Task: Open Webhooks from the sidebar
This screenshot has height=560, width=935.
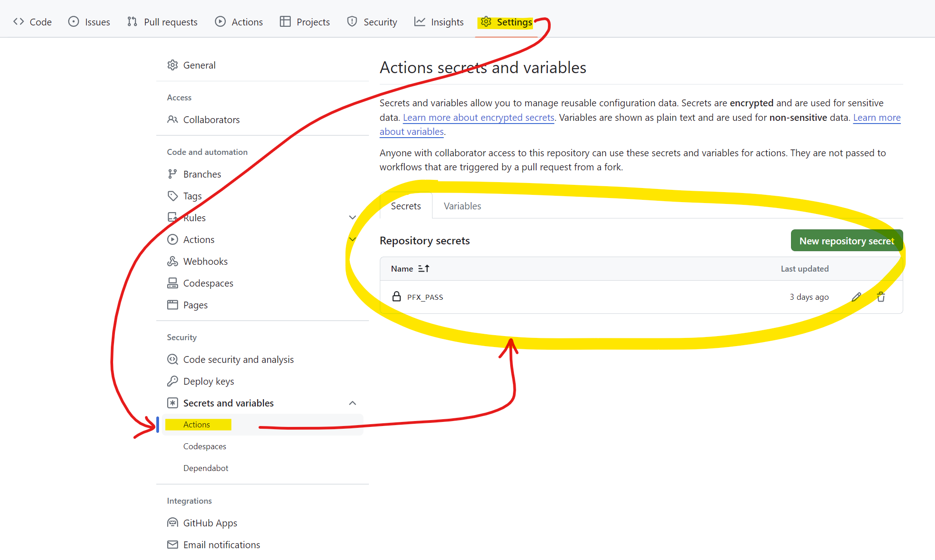Action: [205, 262]
